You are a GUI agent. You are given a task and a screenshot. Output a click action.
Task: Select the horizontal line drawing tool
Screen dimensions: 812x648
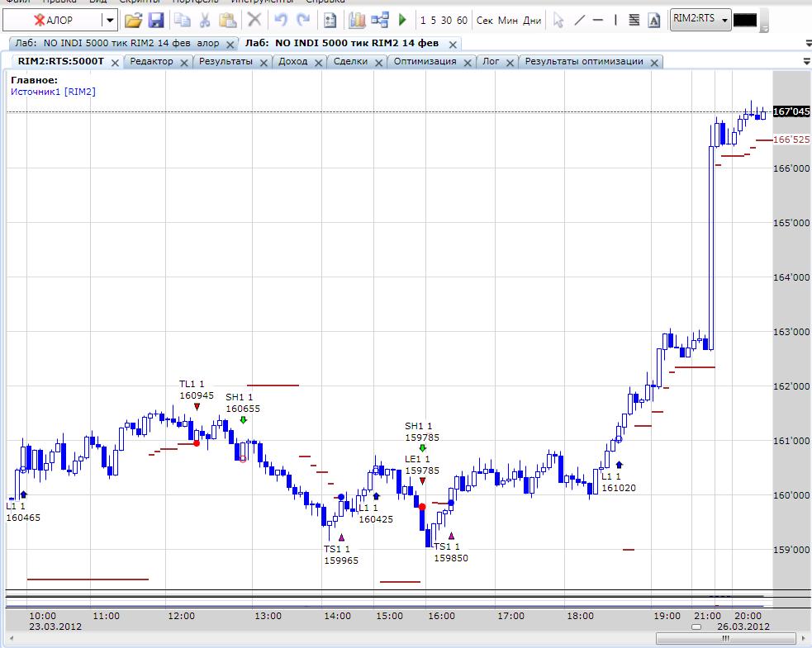click(597, 21)
